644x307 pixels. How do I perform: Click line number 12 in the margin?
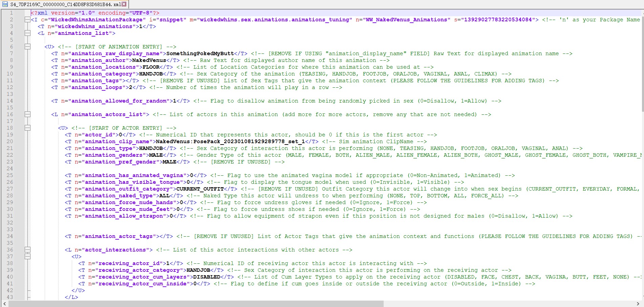(10, 87)
